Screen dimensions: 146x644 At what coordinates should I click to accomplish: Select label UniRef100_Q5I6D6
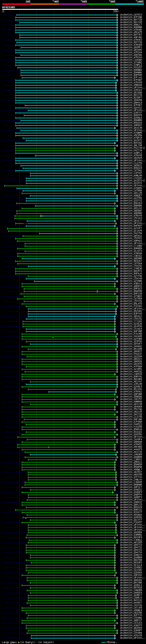pos(131,93)
